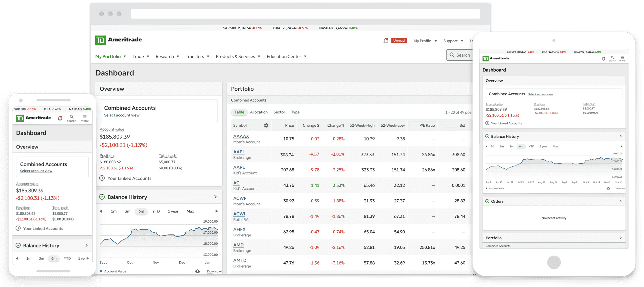Viewport: 644px width, 287px height.
Task: Switch to Portfolio Type view
Action: pos(295,112)
